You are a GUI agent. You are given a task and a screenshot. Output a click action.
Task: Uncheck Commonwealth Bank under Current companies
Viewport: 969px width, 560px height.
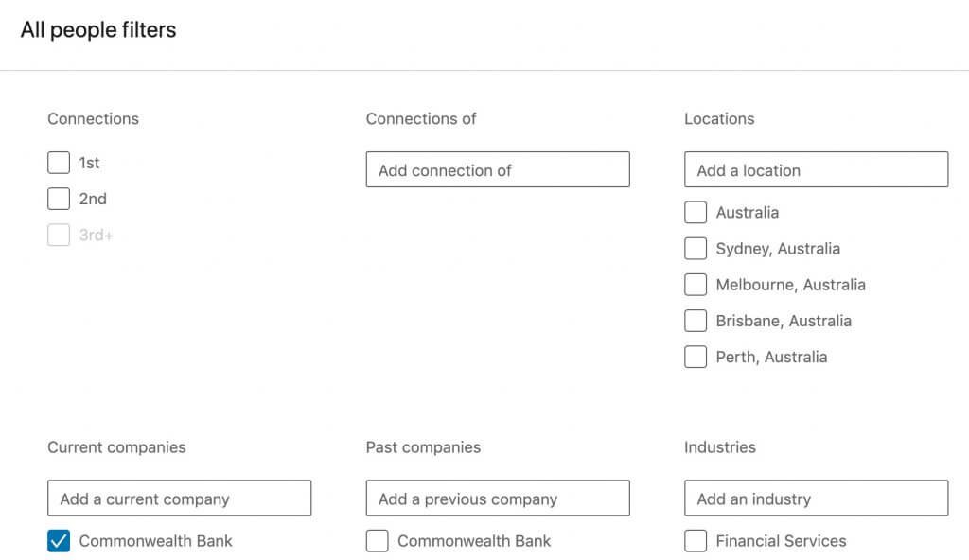59,541
